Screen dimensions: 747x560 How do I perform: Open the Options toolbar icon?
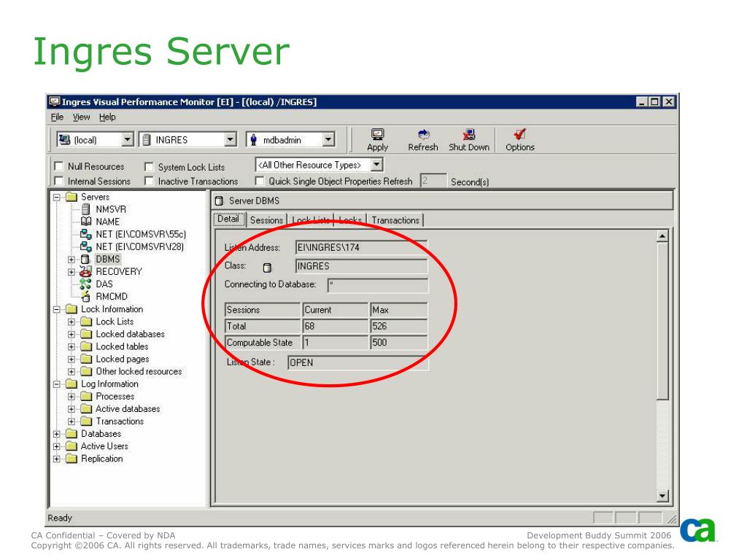click(x=519, y=135)
